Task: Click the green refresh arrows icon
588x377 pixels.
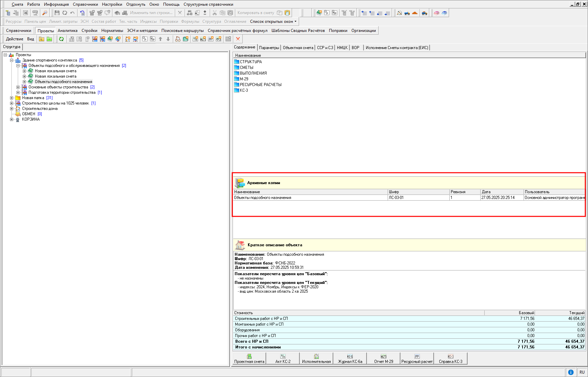Action: pos(61,39)
